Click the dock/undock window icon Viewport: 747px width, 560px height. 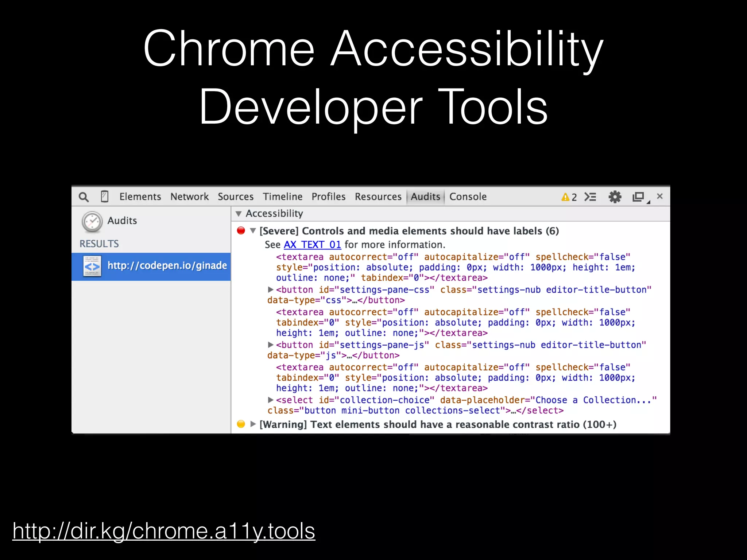(638, 197)
